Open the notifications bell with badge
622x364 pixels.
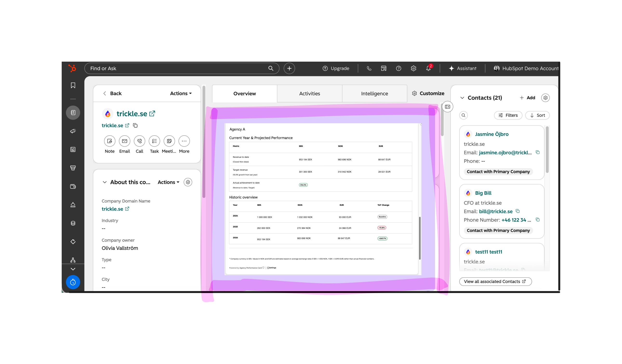(429, 68)
